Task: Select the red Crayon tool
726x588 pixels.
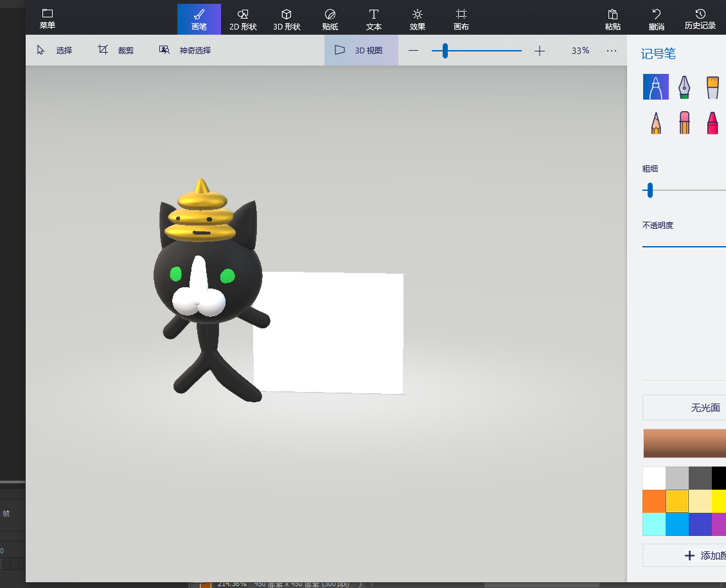Action: [712, 122]
